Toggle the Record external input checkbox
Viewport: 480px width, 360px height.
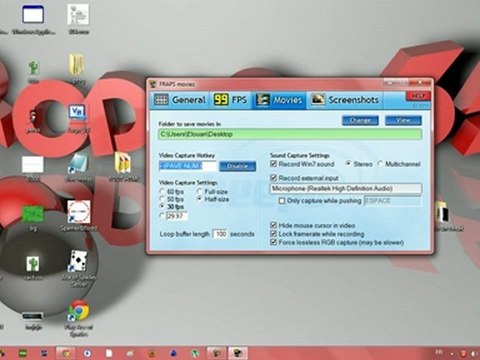274,177
